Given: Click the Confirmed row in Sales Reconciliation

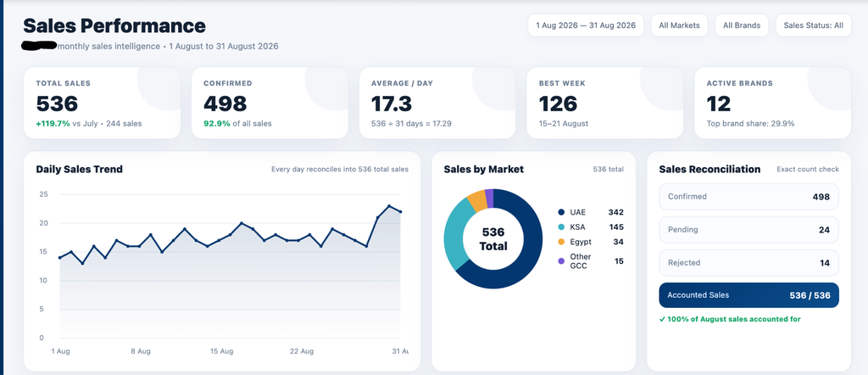Looking at the screenshot, I should click(749, 197).
